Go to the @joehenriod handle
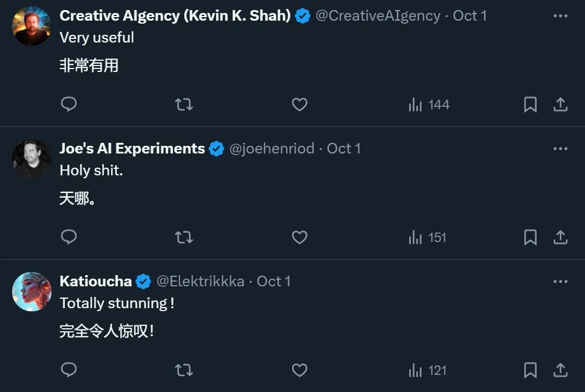Screen dimensions: 585x392 point(272,148)
